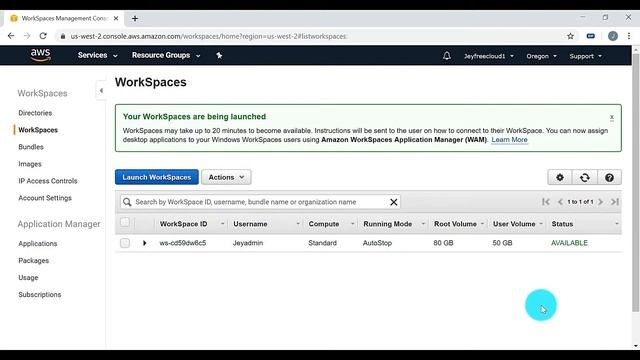The width and height of the screenshot is (640, 360).
Task: Select all WorkSpaces header checkbox
Action: click(125, 222)
